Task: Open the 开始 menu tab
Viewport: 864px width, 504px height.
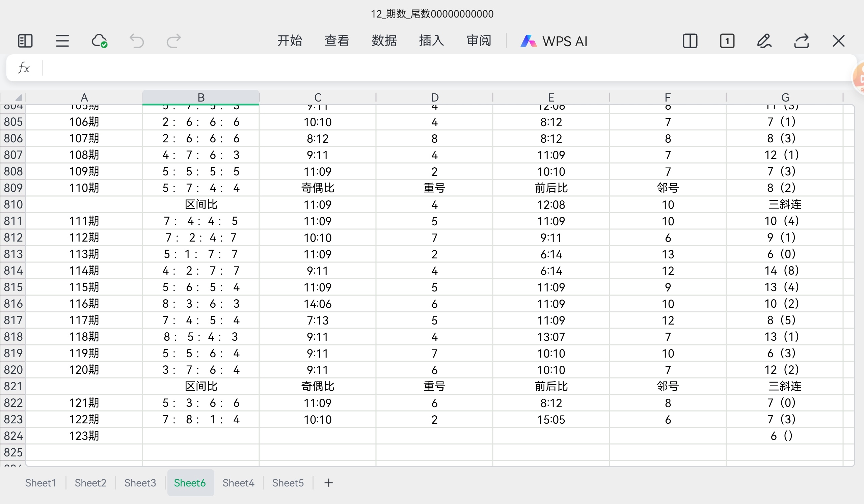Action: coord(290,41)
